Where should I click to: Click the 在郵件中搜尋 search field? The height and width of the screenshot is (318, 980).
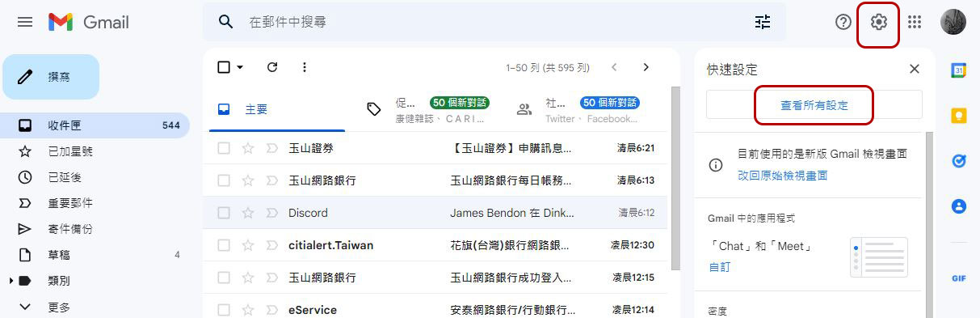pos(494,22)
